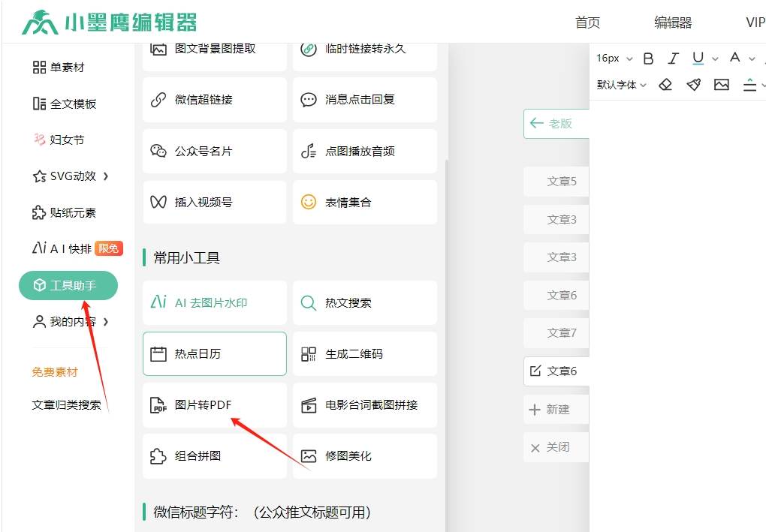
Task: Toggle italic text formatting
Action: coord(674,59)
